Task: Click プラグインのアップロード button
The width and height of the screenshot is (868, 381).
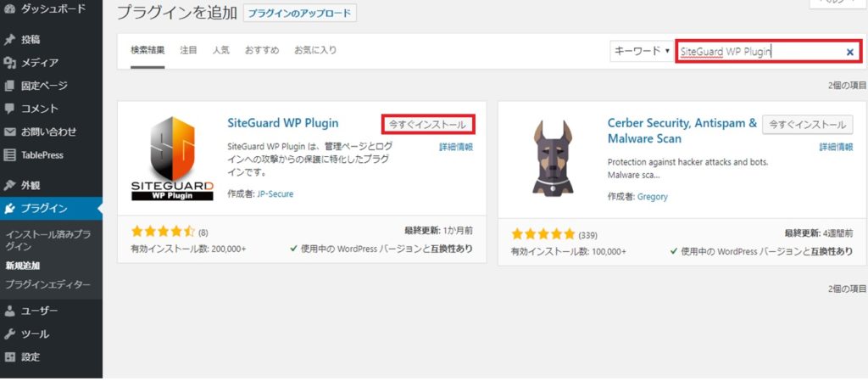Action: click(x=300, y=14)
